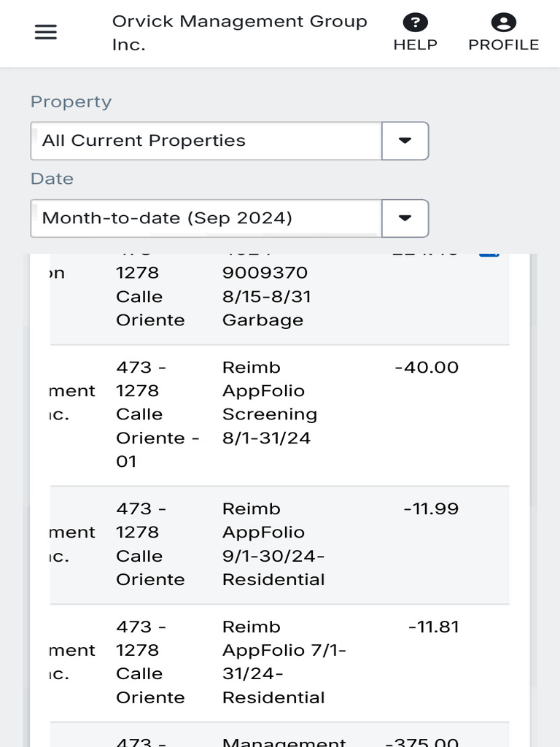Click the Reimb AppFolio 9/1-30/24-Residential description
The image size is (560, 747).
pyautogui.click(x=273, y=544)
